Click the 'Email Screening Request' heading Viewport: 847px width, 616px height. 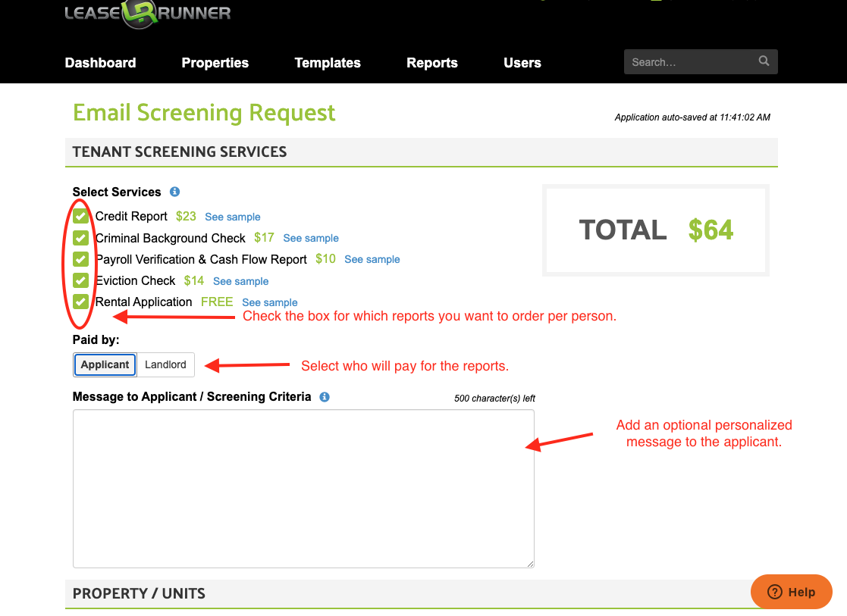[x=204, y=113]
